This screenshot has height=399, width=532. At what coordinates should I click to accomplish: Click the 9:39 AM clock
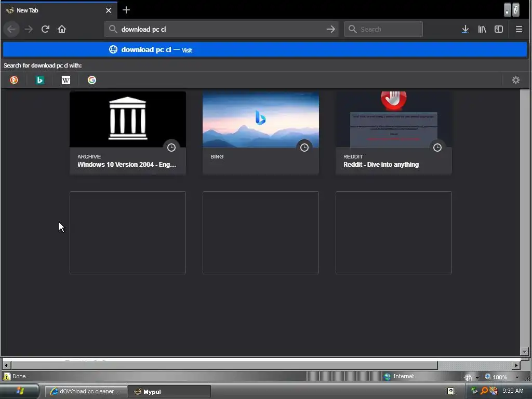click(x=513, y=391)
